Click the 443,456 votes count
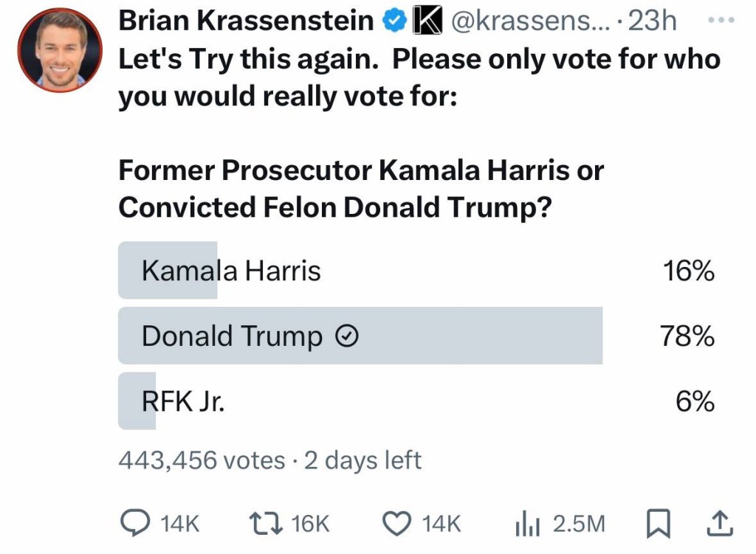756x554 pixels. pos(202,461)
